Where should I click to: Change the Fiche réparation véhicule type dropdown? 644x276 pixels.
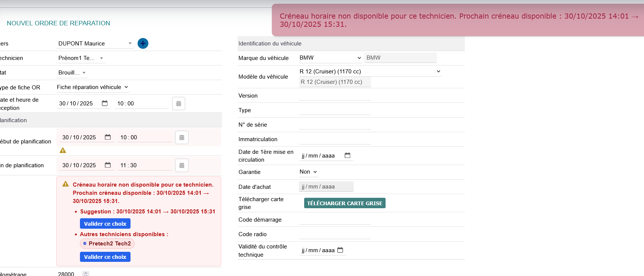(92, 87)
